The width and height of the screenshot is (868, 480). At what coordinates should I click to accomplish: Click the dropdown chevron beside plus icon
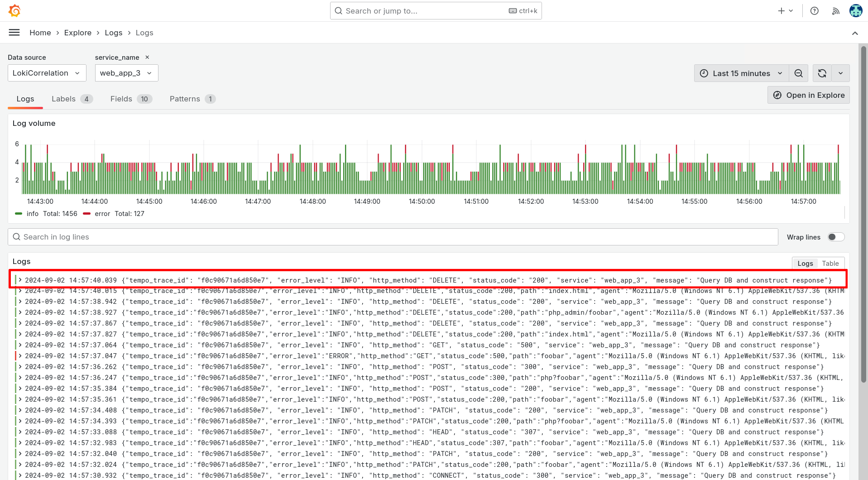791,11
